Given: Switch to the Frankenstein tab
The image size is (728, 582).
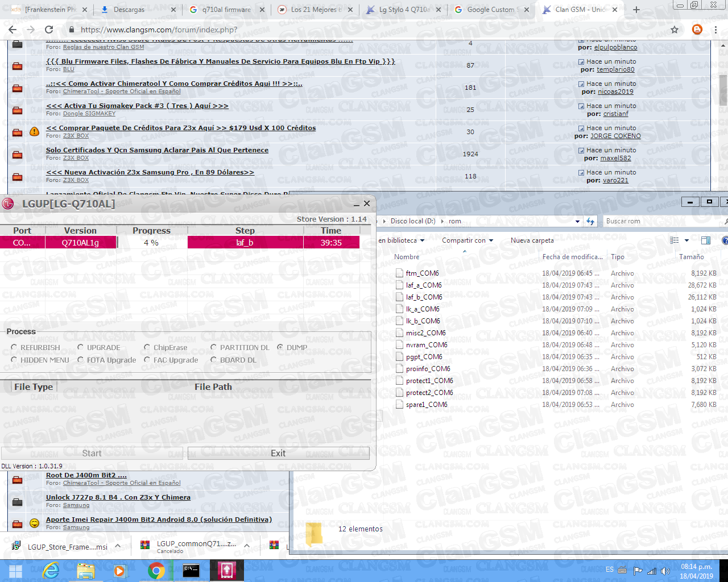Looking at the screenshot, I should [x=50, y=10].
